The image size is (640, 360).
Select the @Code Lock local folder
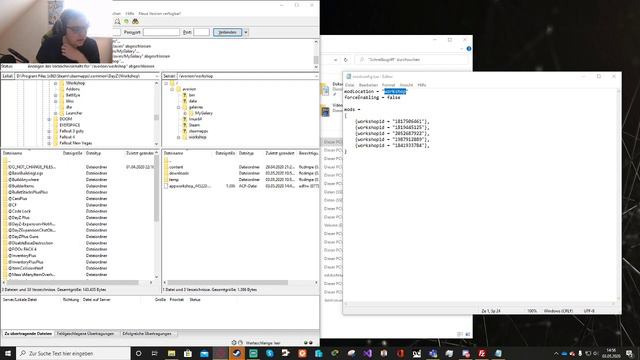click(x=19, y=211)
